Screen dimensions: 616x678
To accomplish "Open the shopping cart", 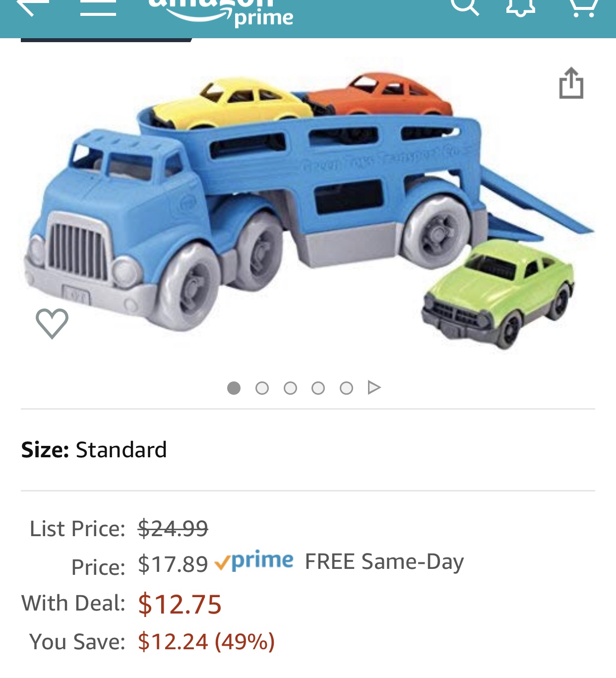I will click(582, 7).
